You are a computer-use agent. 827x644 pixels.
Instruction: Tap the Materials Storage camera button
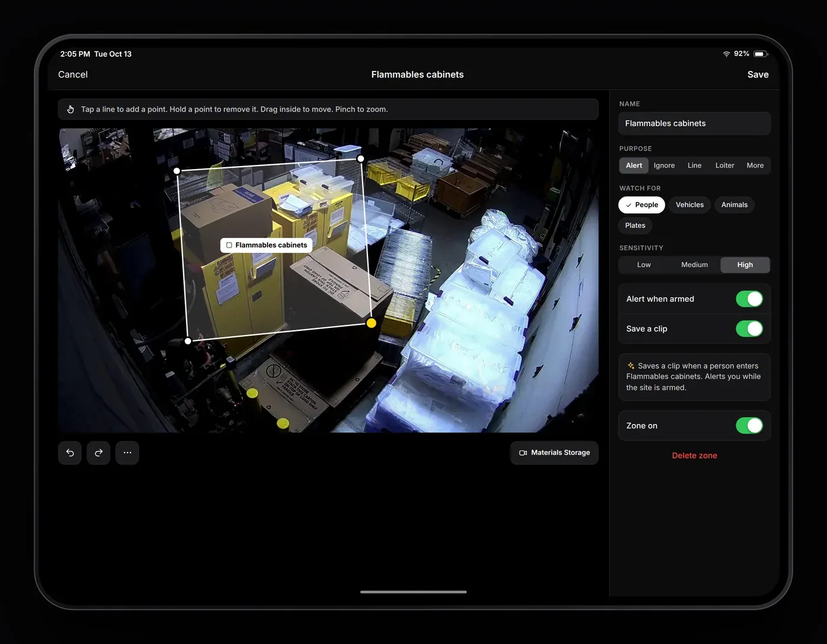point(554,453)
